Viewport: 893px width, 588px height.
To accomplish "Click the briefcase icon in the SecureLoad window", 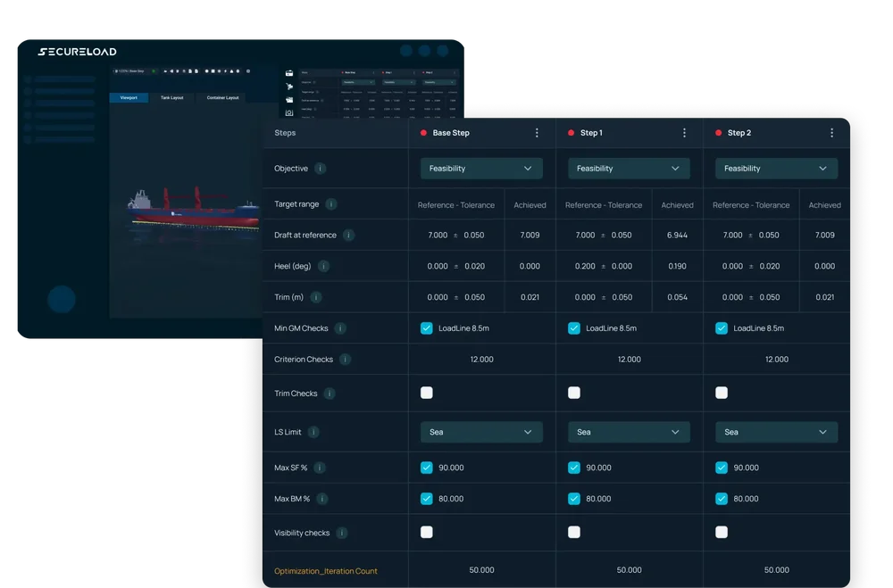I will (x=289, y=73).
